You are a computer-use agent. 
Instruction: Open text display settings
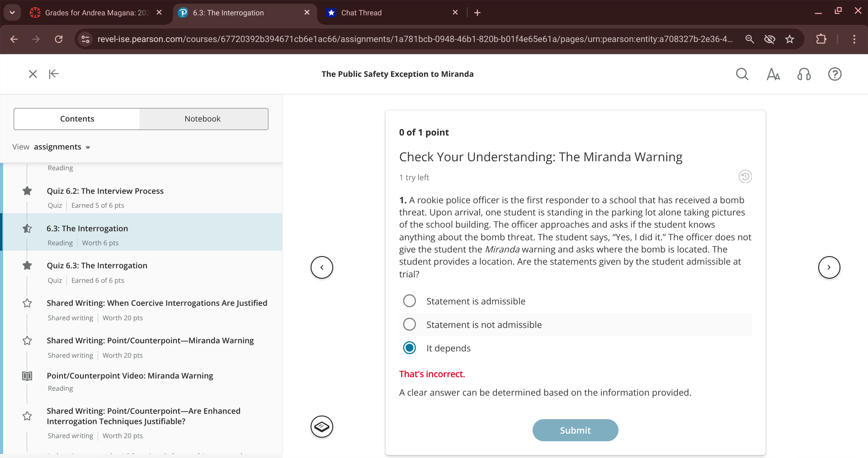773,74
